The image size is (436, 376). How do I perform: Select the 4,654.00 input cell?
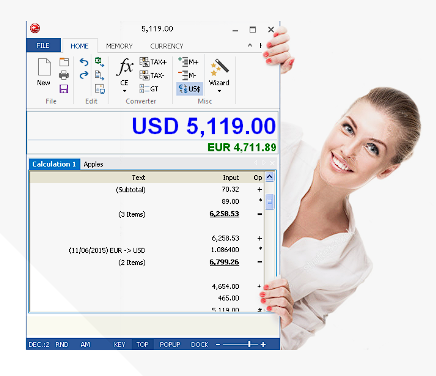click(x=225, y=286)
